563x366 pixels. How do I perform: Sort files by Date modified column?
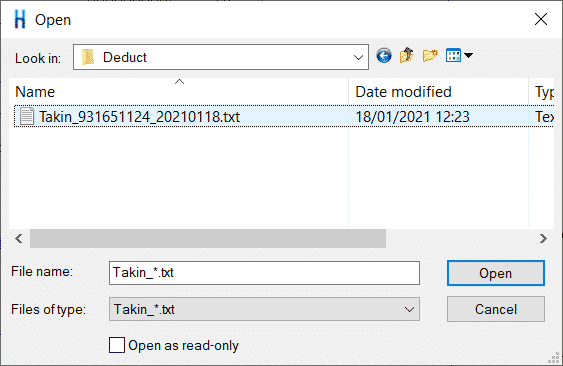click(x=438, y=92)
